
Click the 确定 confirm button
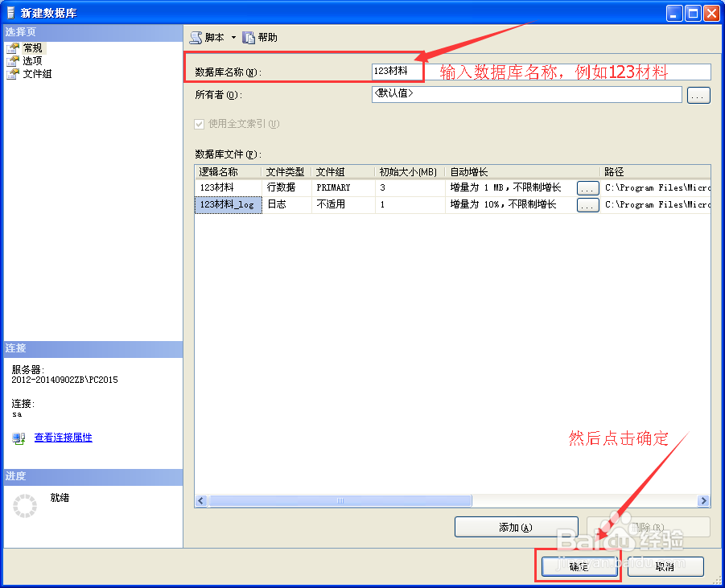[x=579, y=566]
